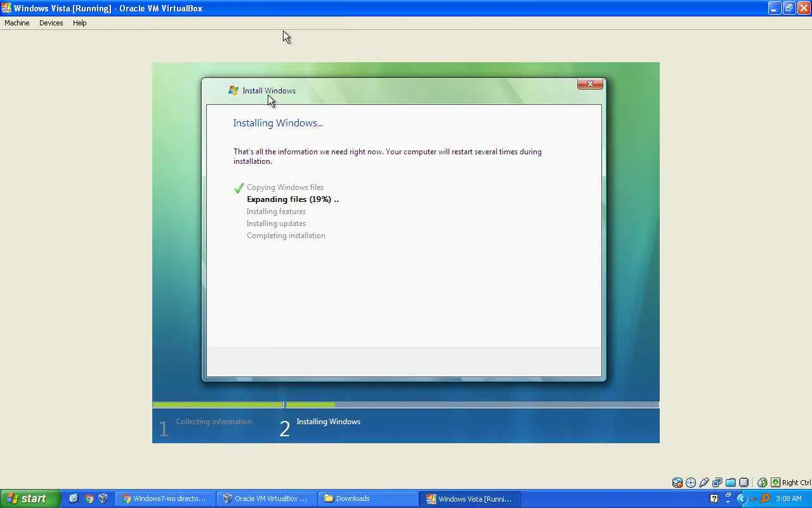This screenshot has width=812, height=508.
Task: Open the Devices menu
Action: point(51,23)
